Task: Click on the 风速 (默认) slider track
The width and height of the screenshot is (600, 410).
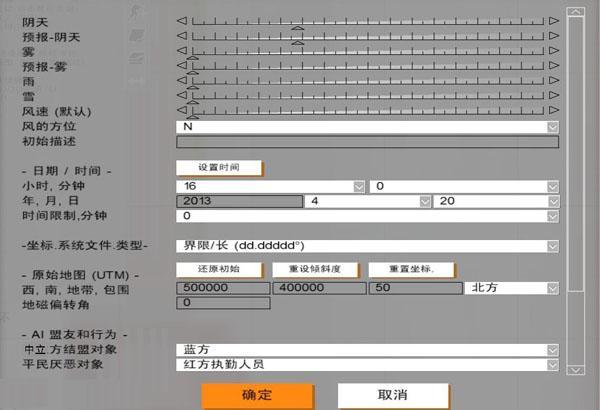Action: [368, 111]
